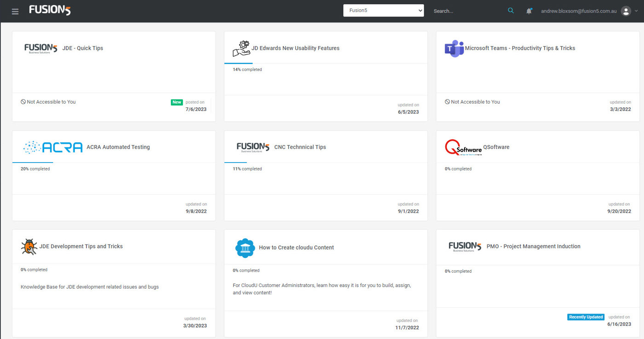Click the andrew.bloxsom@fusion5.com.au account email

click(578, 11)
